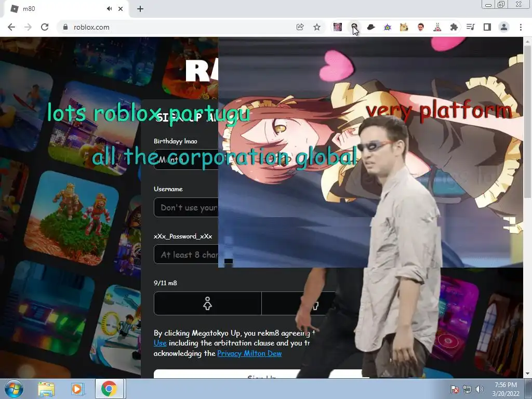
Task: Open the Month birthday dropdown
Action: tap(186, 159)
